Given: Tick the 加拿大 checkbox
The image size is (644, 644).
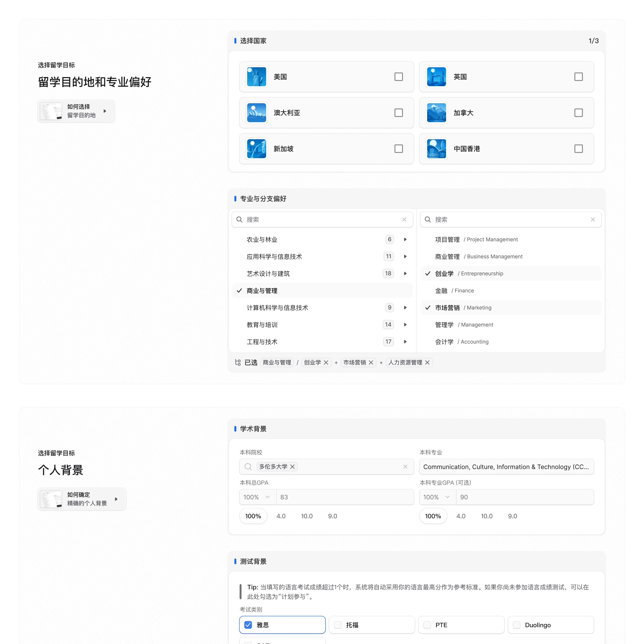Looking at the screenshot, I should [x=579, y=113].
